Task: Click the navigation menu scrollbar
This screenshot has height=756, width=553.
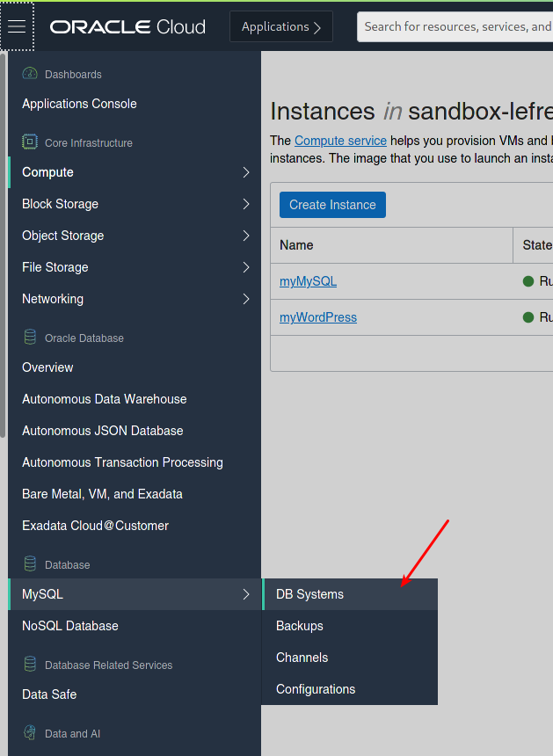Action: tap(3, 245)
